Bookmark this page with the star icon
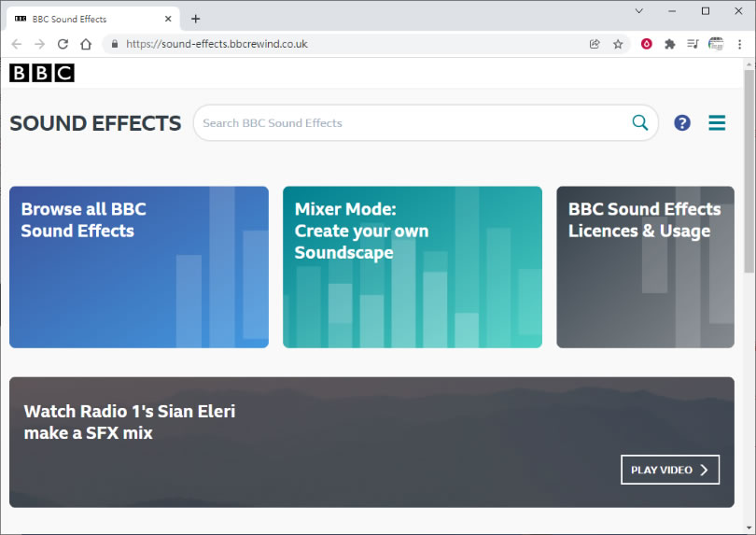 618,44
